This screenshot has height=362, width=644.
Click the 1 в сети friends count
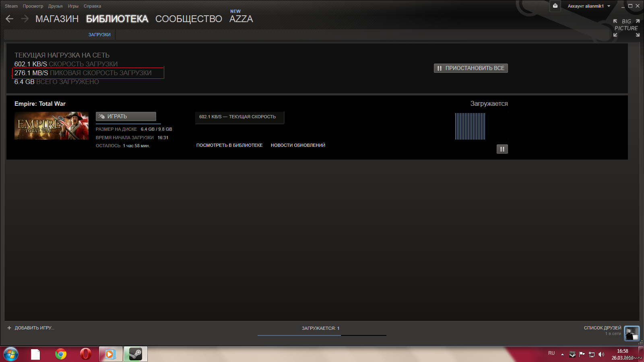coord(613,334)
